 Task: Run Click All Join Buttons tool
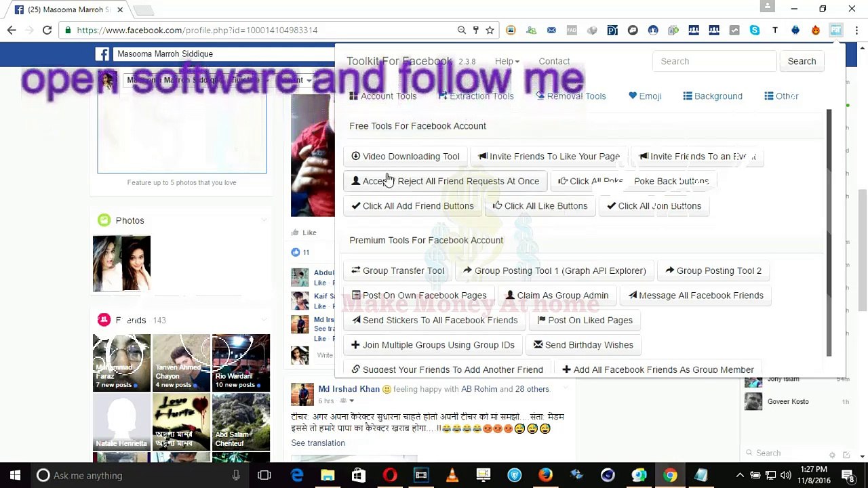coord(654,206)
